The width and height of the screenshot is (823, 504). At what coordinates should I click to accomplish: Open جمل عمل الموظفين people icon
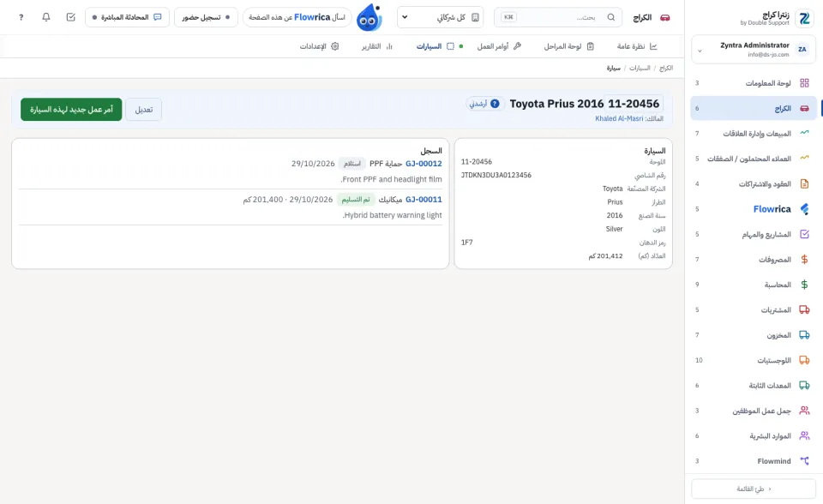[804, 411]
